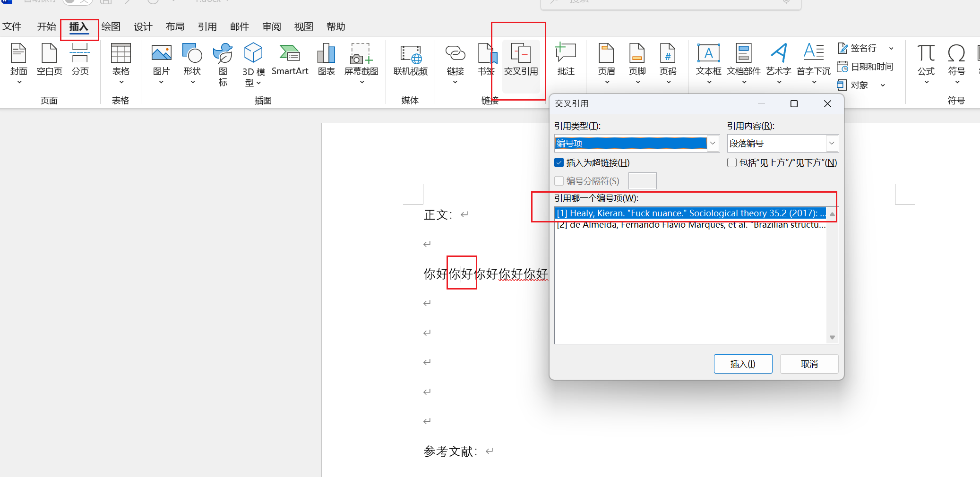
Task: Switch to the 引用 ribbon tab
Action: pyautogui.click(x=207, y=27)
